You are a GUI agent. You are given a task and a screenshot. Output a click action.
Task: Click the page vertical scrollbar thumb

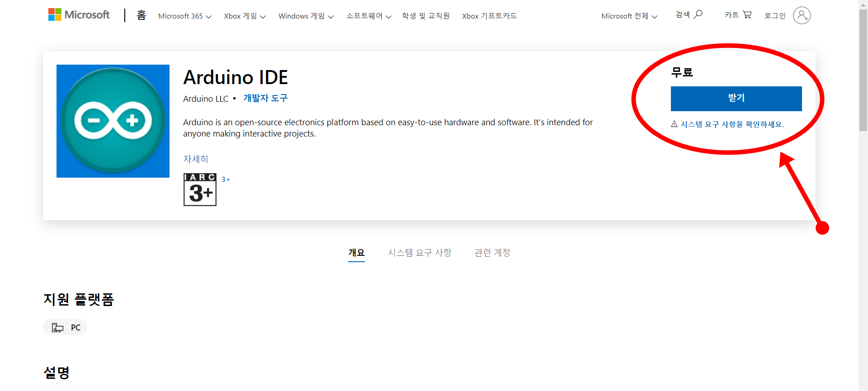tap(863, 70)
